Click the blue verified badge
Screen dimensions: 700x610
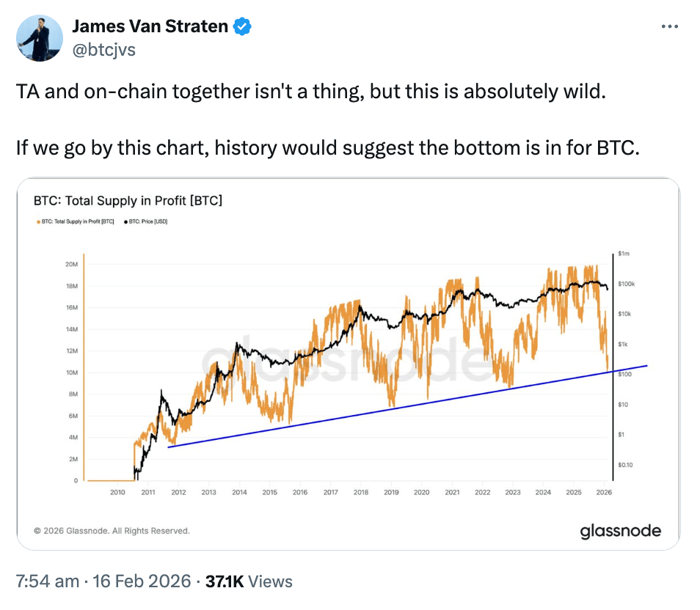tap(243, 28)
